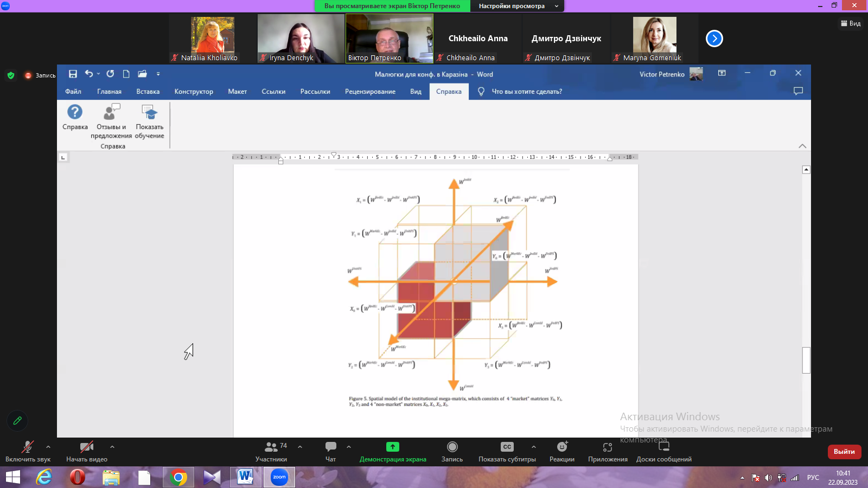Open the Рецензирование ribbon tab

[370, 92]
